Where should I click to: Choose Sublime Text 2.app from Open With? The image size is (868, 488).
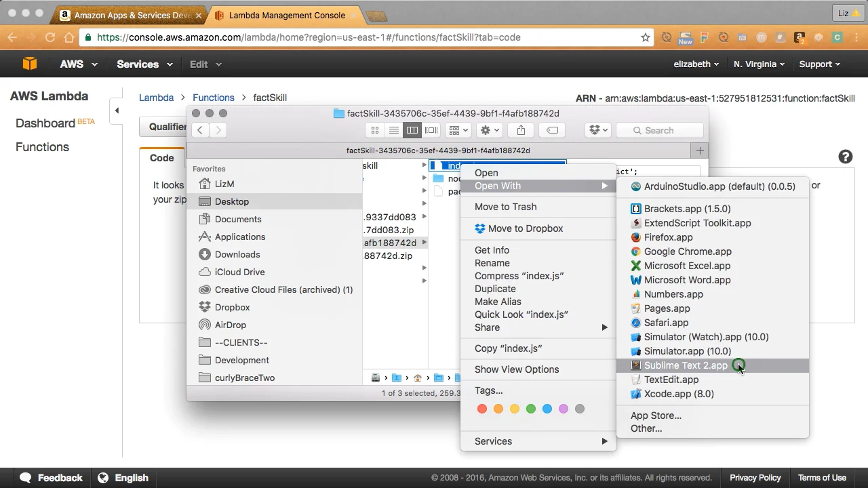(x=713, y=365)
